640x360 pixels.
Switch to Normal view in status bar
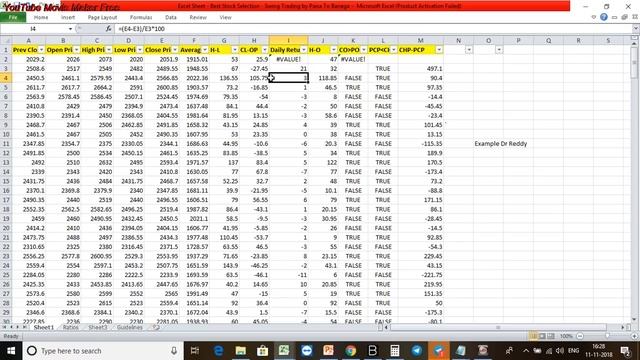533,336
